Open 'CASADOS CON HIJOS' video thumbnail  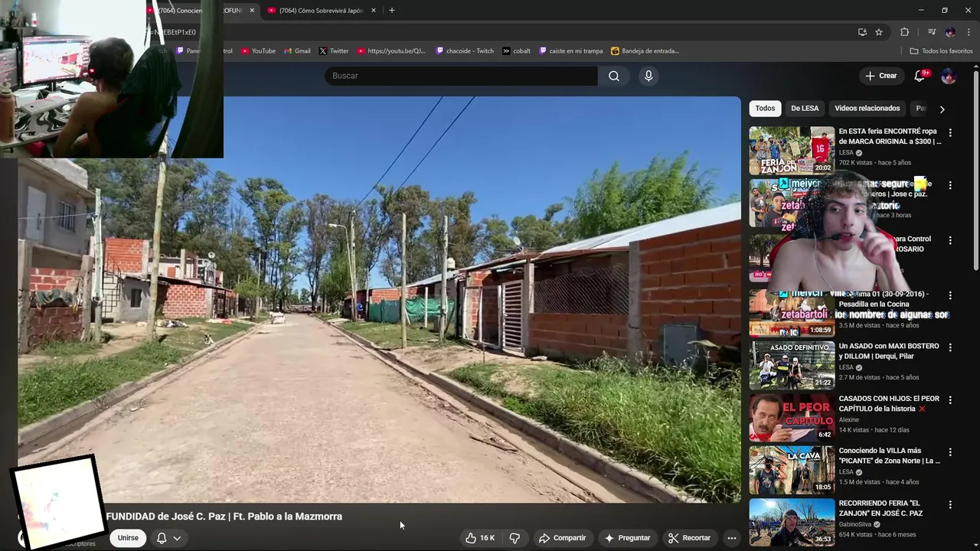click(x=792, y=418)
